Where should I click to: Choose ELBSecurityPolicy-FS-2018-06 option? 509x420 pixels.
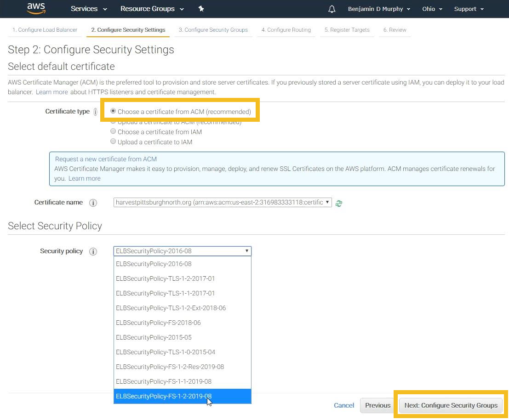click(183, 323)
